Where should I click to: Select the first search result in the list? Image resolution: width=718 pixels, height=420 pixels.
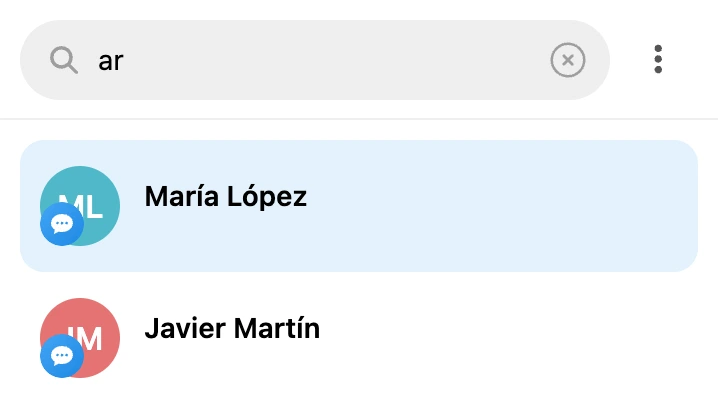click(x=359, y=206)
